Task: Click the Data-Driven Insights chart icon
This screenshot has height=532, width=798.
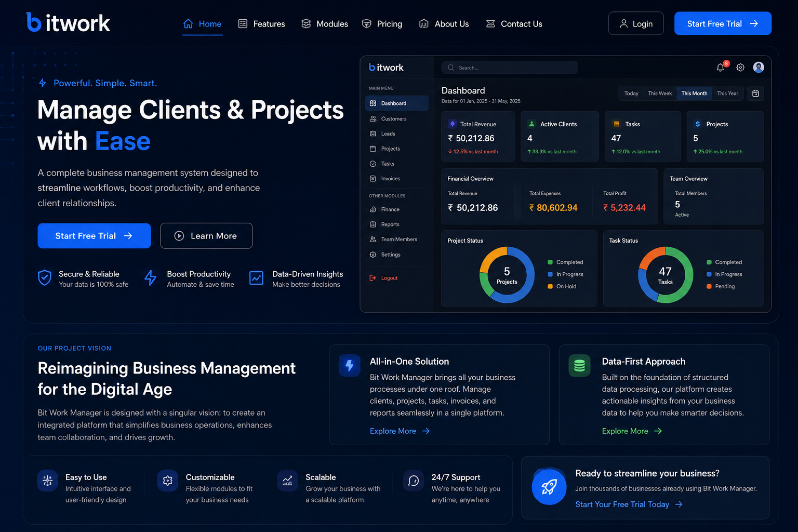Action: click(x=256, y=278)
